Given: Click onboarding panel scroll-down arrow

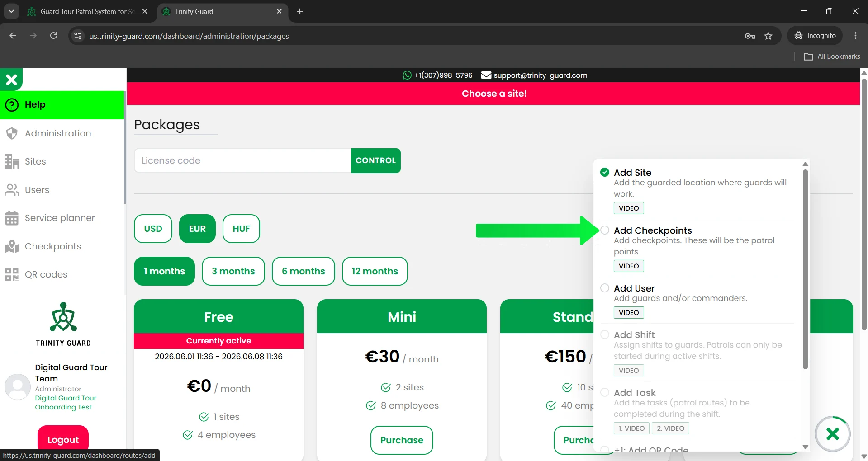Looking at the screenshot, I should (805, 447).
